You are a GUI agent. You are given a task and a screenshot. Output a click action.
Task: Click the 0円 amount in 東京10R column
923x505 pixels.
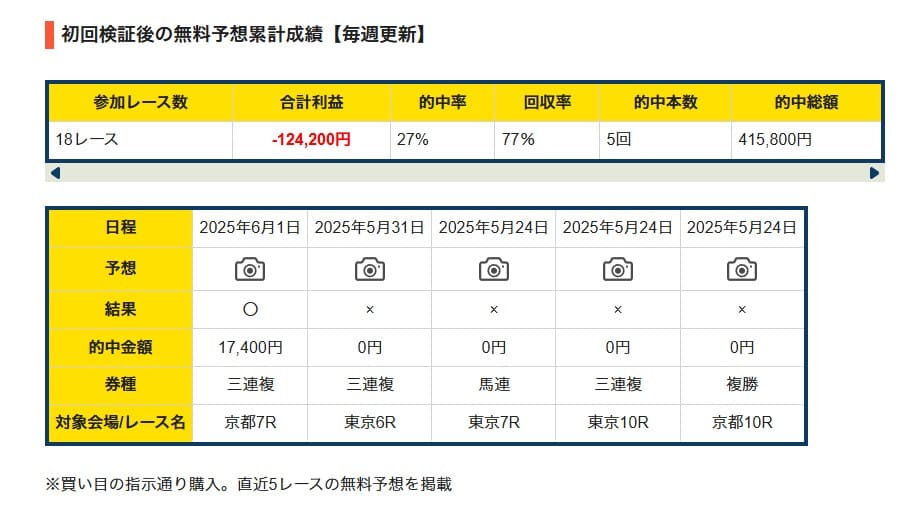pyautogui.click(x=618, y=347)
